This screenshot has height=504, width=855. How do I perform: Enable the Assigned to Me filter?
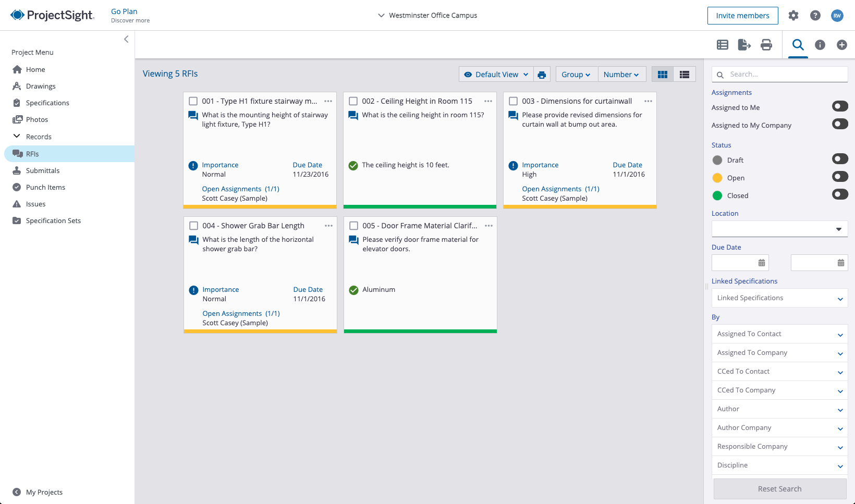click(x=839, y=106)
